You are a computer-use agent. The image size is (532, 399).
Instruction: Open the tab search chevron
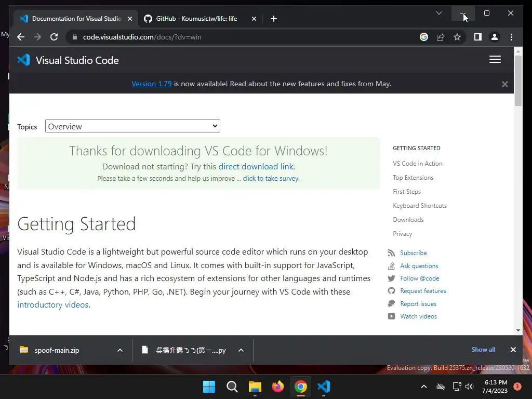pos(438,13)
